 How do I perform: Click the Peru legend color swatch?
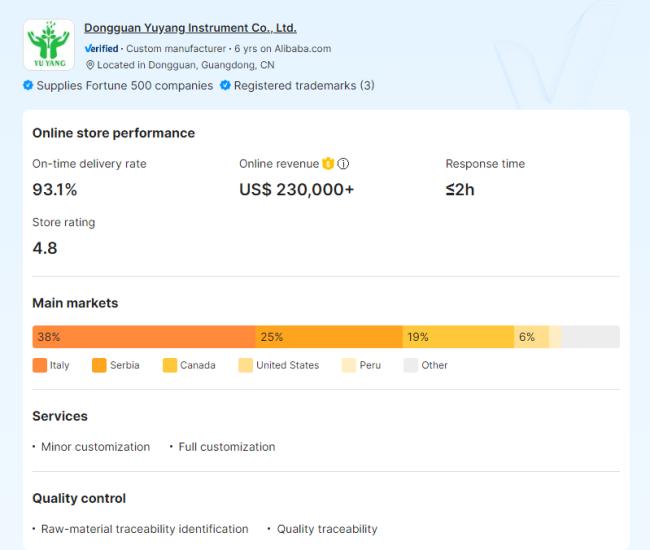349,365
